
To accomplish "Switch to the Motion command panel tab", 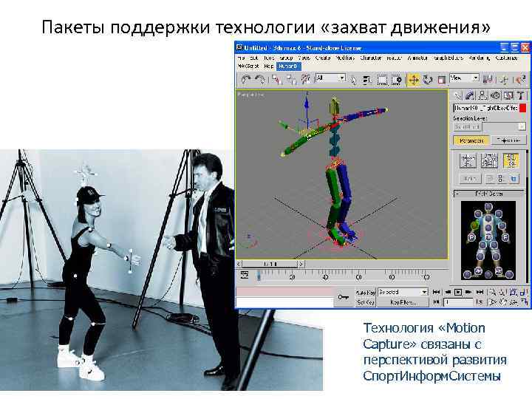I will tap(495, 95).
